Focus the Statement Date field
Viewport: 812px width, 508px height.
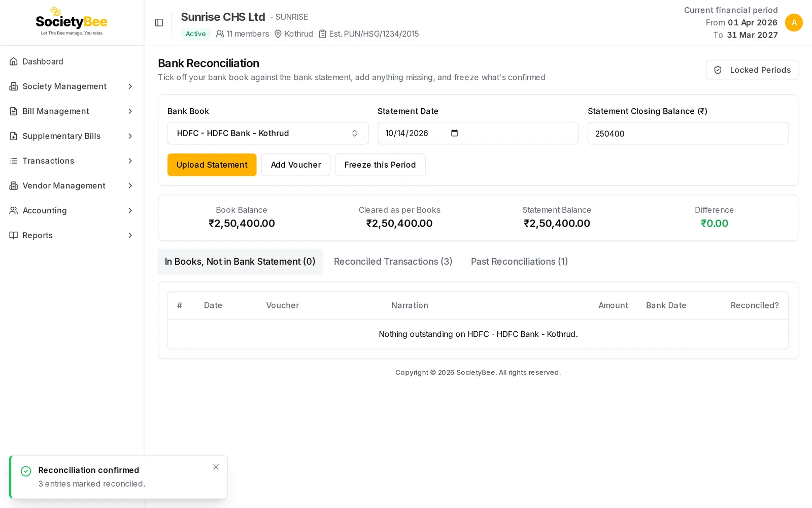pyautogui.click(x=478, y=133)
